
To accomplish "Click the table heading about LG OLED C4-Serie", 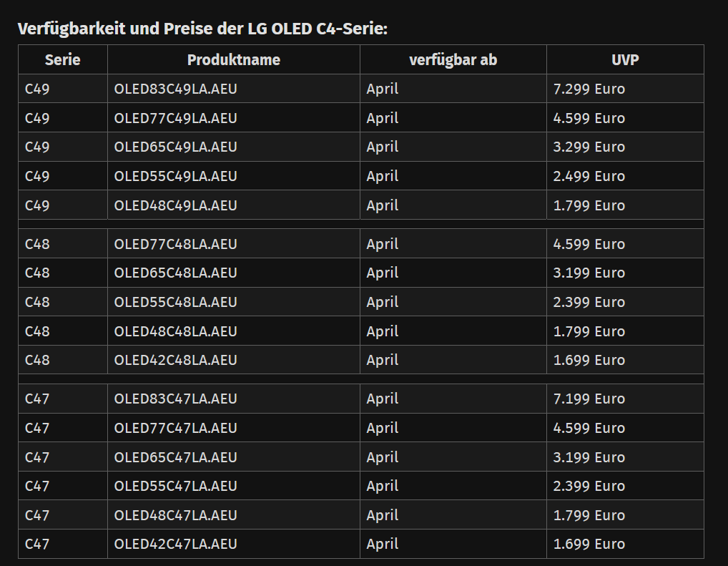I will click(202, 29).
